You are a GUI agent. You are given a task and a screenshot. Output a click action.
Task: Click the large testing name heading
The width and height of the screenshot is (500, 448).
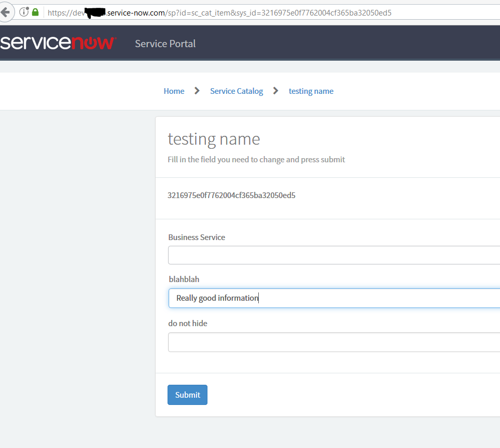(214, 139)
